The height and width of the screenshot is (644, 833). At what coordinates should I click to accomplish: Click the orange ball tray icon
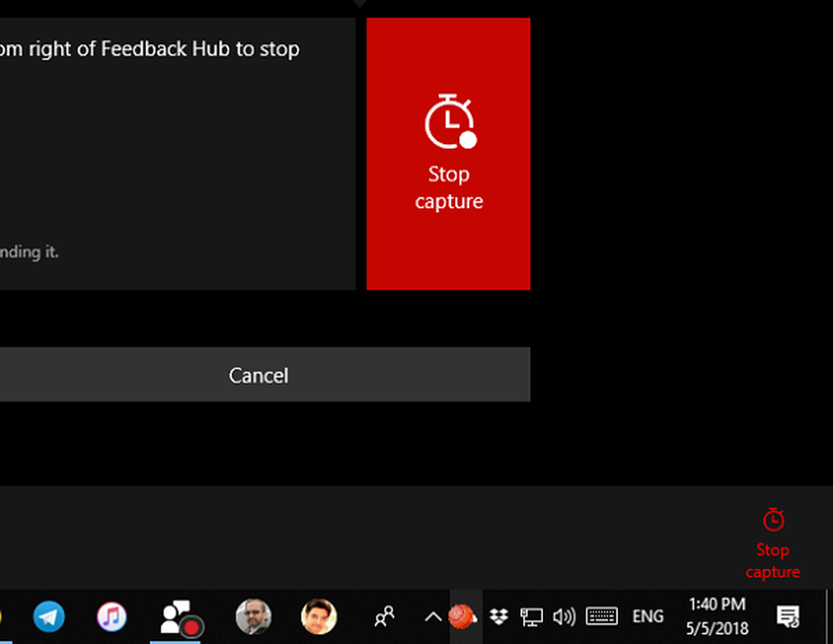[x=461, y=617]
